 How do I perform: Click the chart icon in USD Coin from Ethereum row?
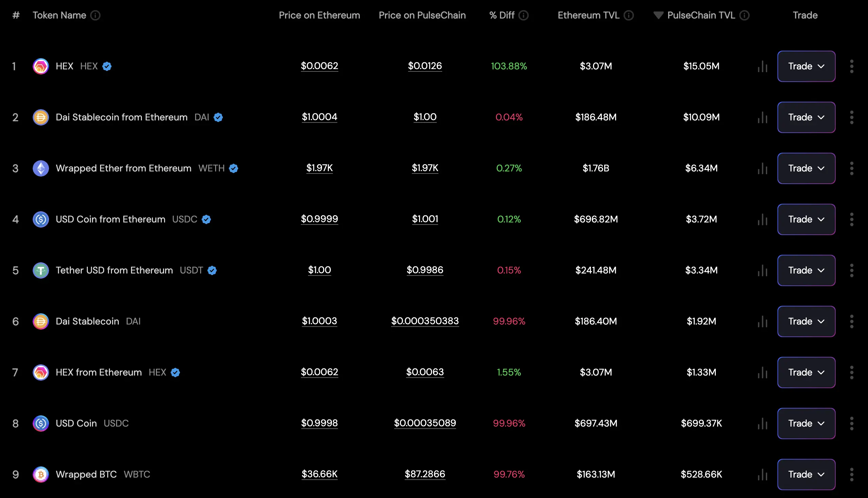pos(762,219)
